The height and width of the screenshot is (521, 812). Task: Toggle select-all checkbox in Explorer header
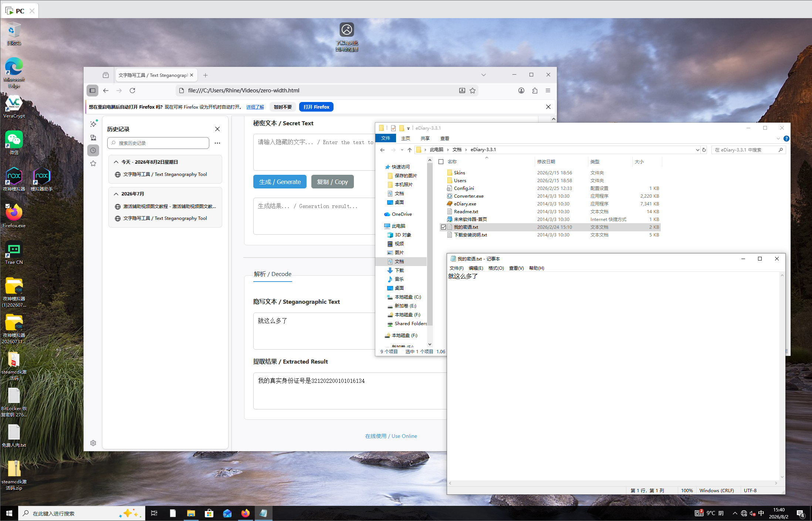click(x=441, y=162)
